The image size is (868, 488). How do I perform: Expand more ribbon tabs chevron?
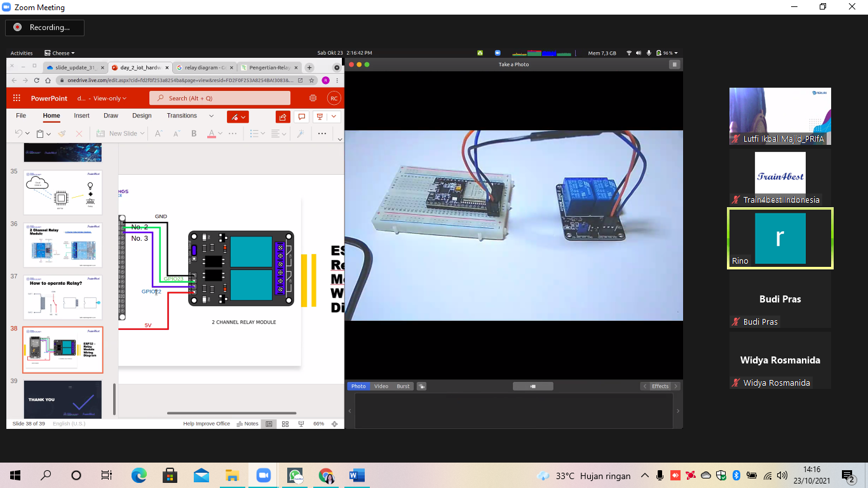point(211,116)
